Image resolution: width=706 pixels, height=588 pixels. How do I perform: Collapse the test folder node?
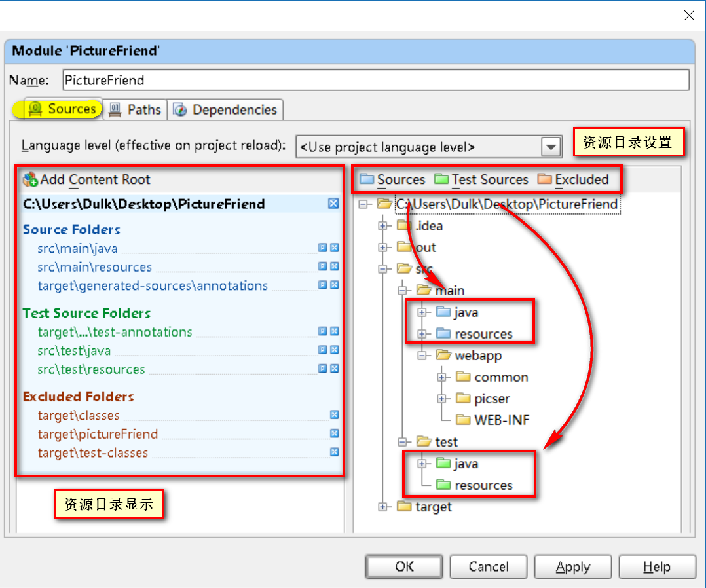click(402, 442)
